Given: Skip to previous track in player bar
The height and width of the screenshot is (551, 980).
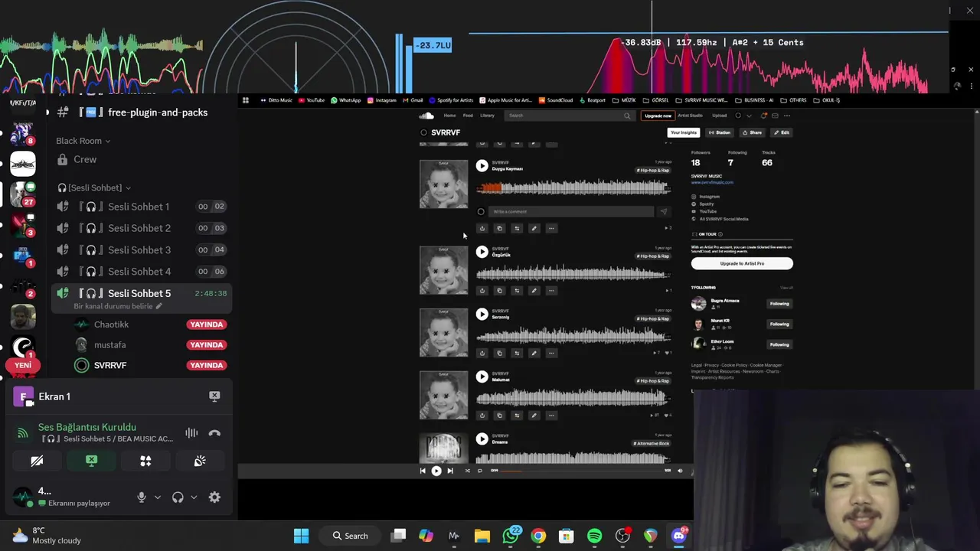Looking at the screenshot, I should [423, 471].
